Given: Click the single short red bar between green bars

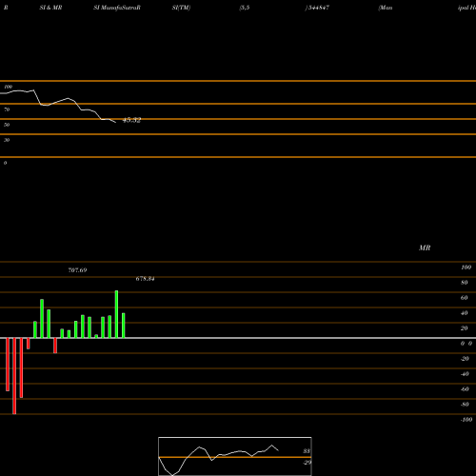Looking at the screenshot, I should (x=55, y=346).
